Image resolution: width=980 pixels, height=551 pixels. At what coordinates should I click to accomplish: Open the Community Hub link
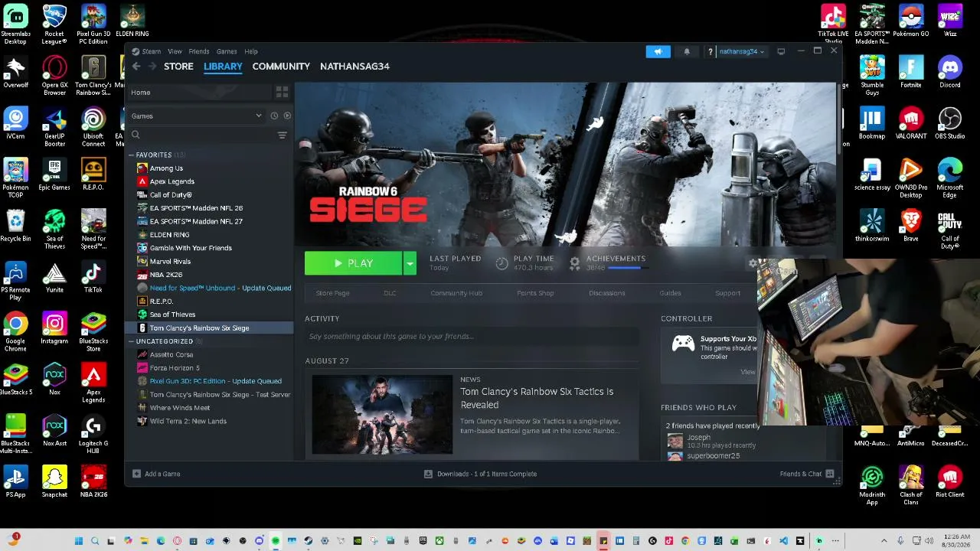(x=456, y=293)
